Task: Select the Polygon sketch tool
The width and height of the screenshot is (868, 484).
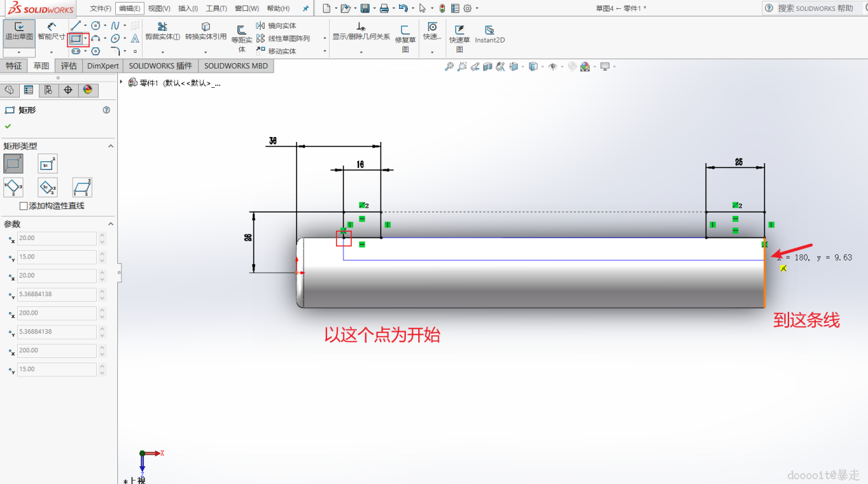Action: (x=95, y=51)
